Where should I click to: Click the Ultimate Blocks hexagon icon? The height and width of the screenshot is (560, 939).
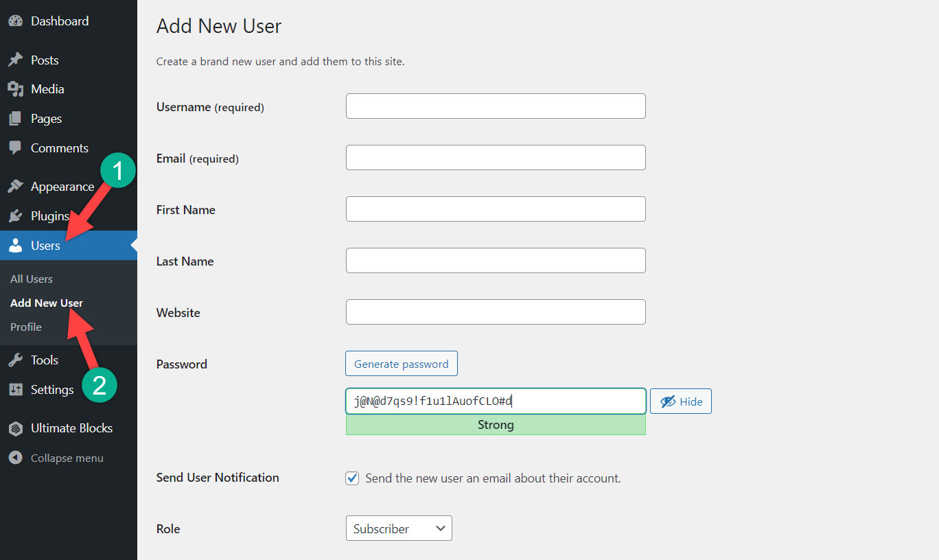coord(15,428)
